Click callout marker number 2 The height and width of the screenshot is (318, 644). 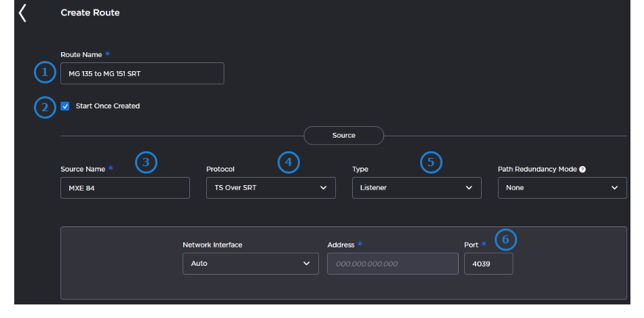coord(45,107)
